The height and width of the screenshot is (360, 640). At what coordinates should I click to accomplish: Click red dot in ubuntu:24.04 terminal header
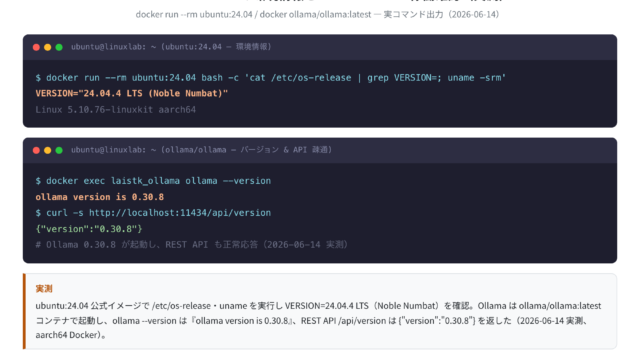click(x=36, y=47)
